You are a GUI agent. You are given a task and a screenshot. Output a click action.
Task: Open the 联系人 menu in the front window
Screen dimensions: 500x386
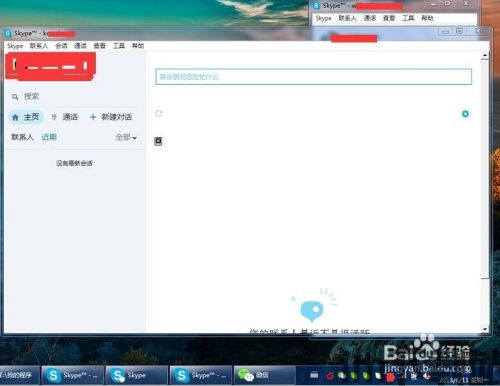coord(39,46)
